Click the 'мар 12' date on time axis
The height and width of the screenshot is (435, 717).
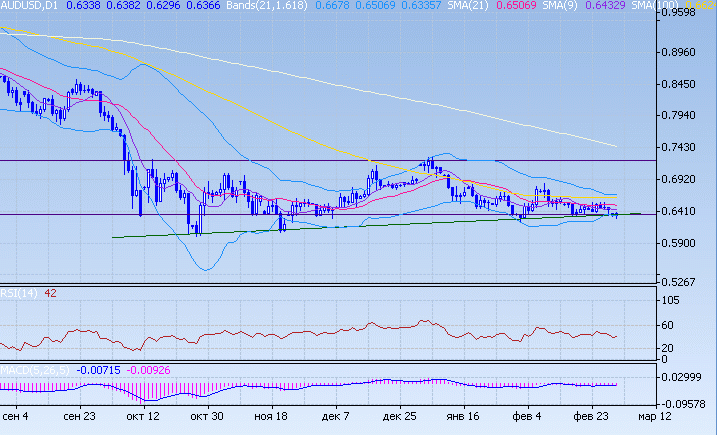click(656, 415)
